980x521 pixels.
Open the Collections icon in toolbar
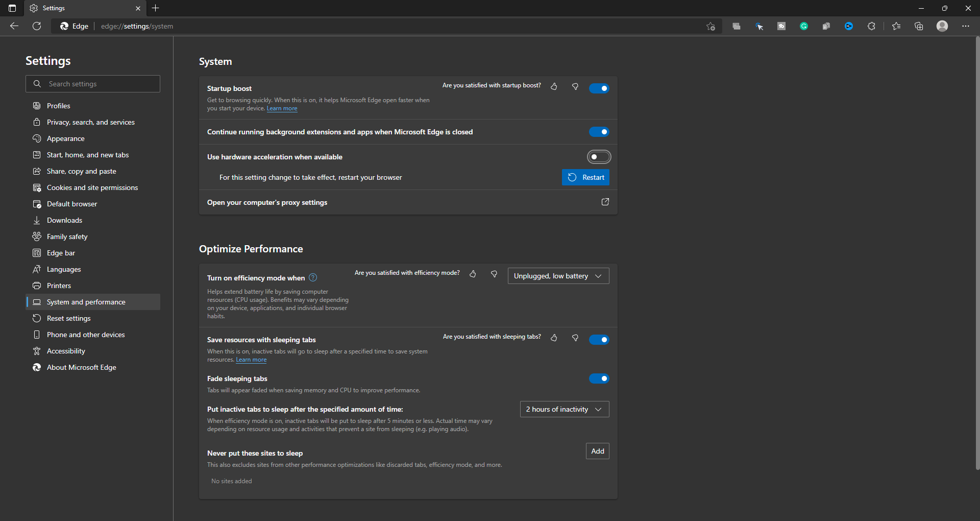tap(919, 26)
